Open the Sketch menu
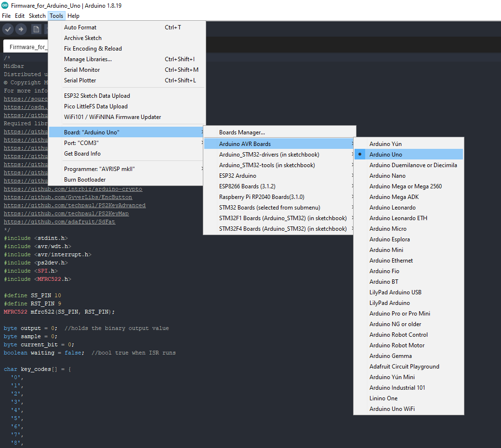The width and height of the screenshot is (501, 448). point(37,16)
